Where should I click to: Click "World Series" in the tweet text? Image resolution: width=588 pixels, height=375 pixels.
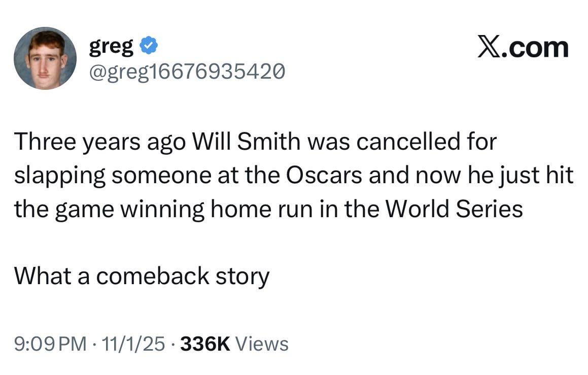pyautogui.click(x=454, y=209)
